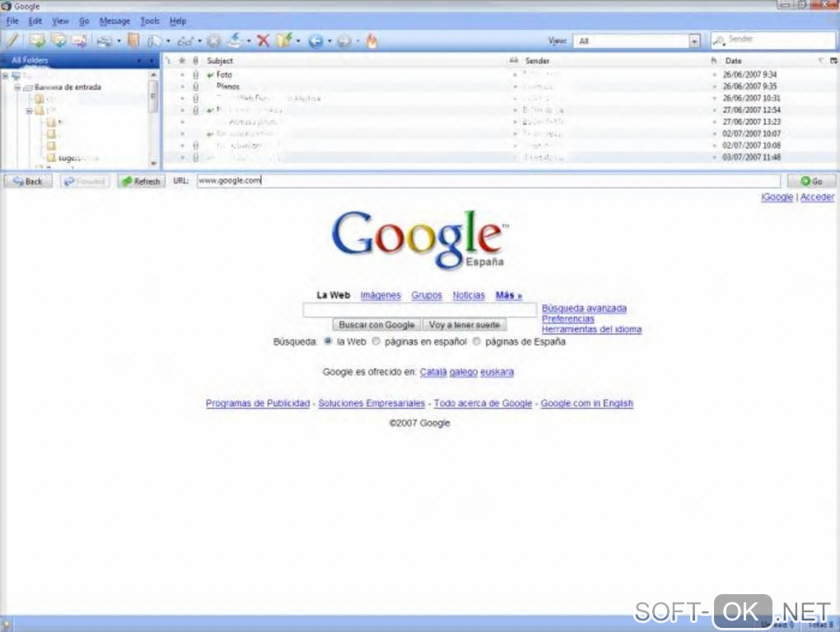Click the Receive mail toolbar icon
This screenshot has height=632, width=840.
[x=235, y=40]
